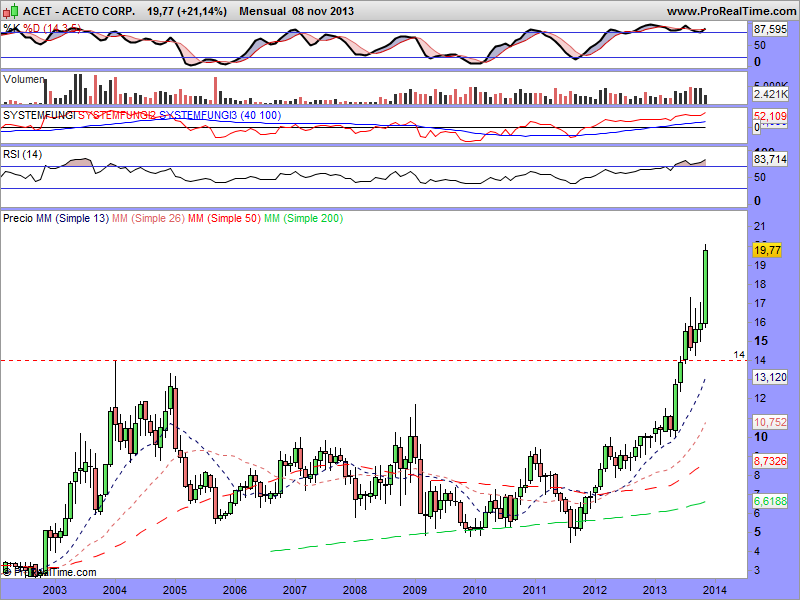Click the current price tag 19,77
Image resolution: width=800 pixels, height=600 pixels.
click(x=767, y=250)
